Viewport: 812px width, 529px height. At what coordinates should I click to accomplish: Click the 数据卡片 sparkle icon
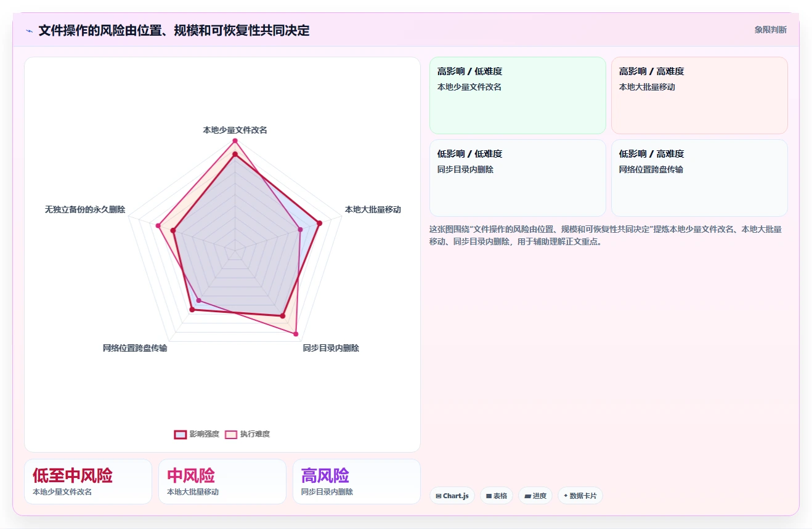[566, 495]
